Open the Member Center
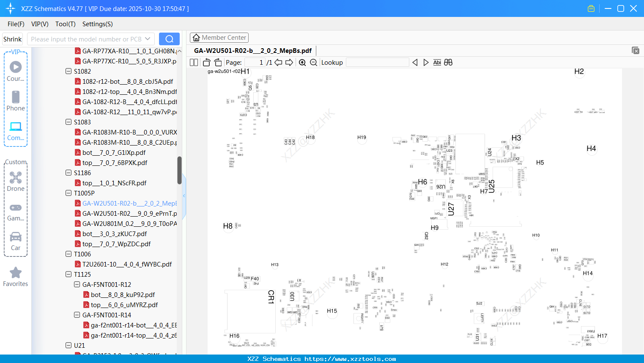The height and width of the screenshot is (363, 644). point(219,38)
